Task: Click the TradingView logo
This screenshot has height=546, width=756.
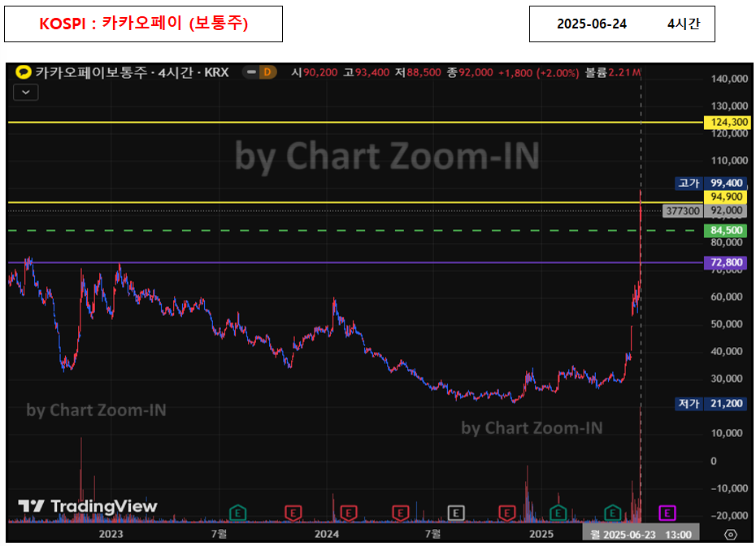Action: (x=87, y=506)
